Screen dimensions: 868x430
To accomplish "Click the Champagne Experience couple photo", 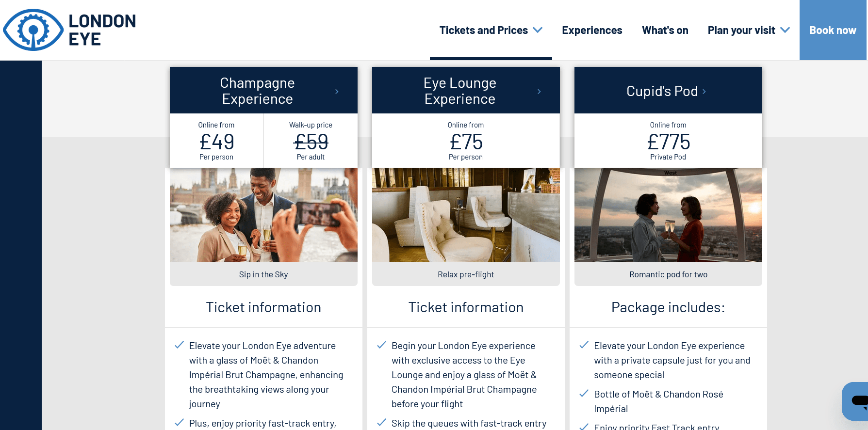I will click(263, 214).
